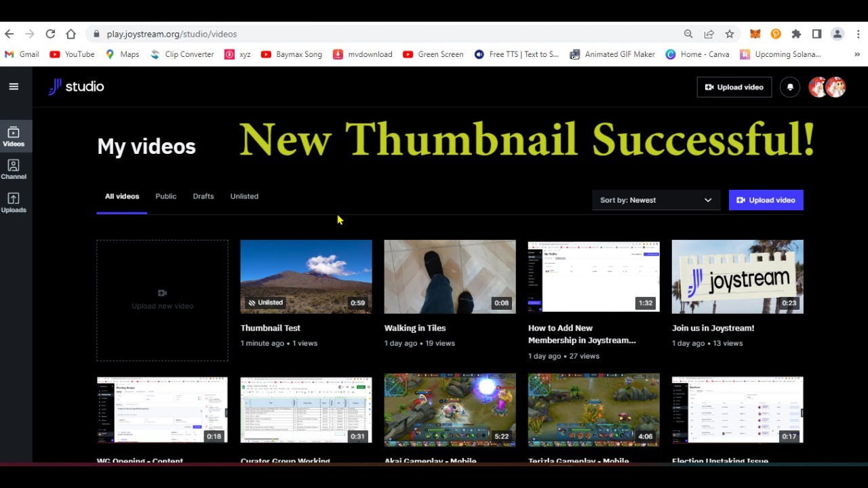This screenshot has height=488, width=868.
Task: Click the Joystream sign thumbnail
Action: pos(737,277)
